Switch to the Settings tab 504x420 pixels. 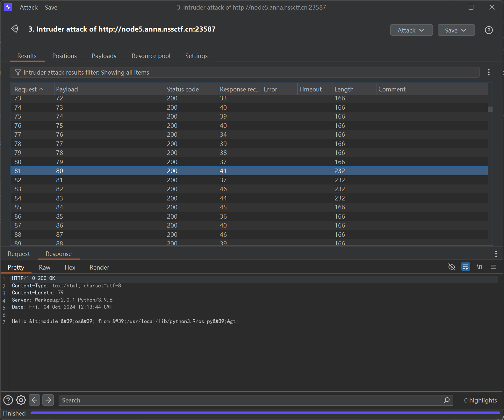pyautogui.click(x=197, y=56)
